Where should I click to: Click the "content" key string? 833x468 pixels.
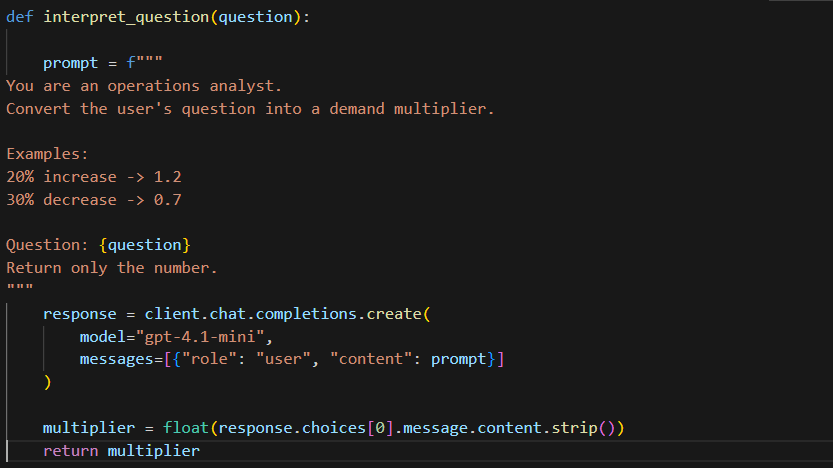[371, 360]
